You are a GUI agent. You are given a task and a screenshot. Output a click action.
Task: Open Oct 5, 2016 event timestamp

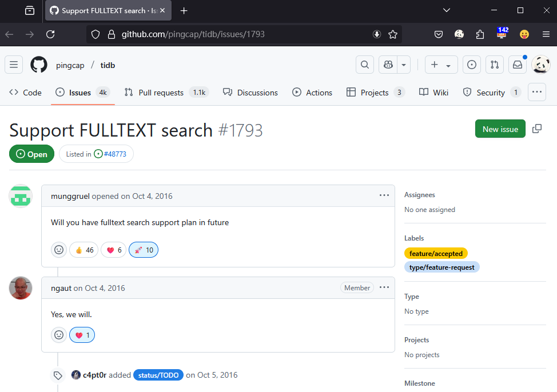point(217,375)
